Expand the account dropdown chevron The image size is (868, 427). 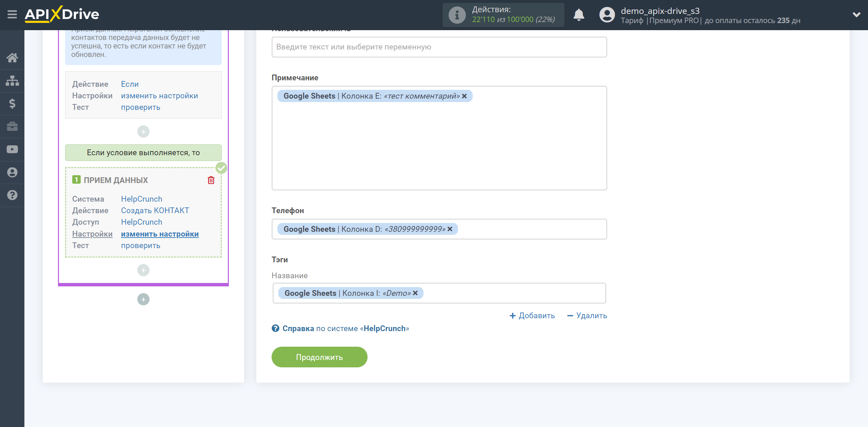pyautogui.click(x=856, y=15)
